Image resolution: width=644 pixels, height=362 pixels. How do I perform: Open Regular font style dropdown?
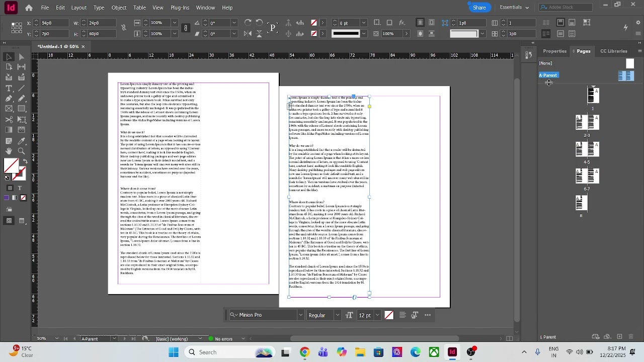(338, 315)
